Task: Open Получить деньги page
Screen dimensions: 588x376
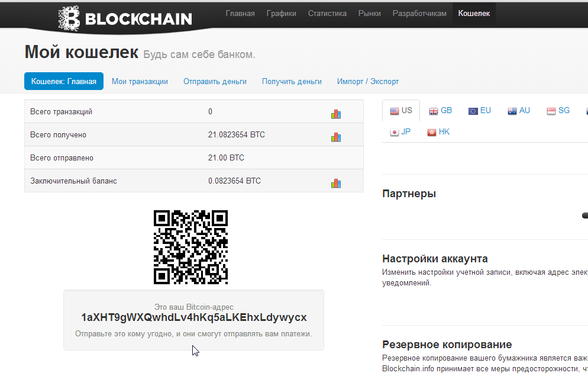Action: [292, 82]
